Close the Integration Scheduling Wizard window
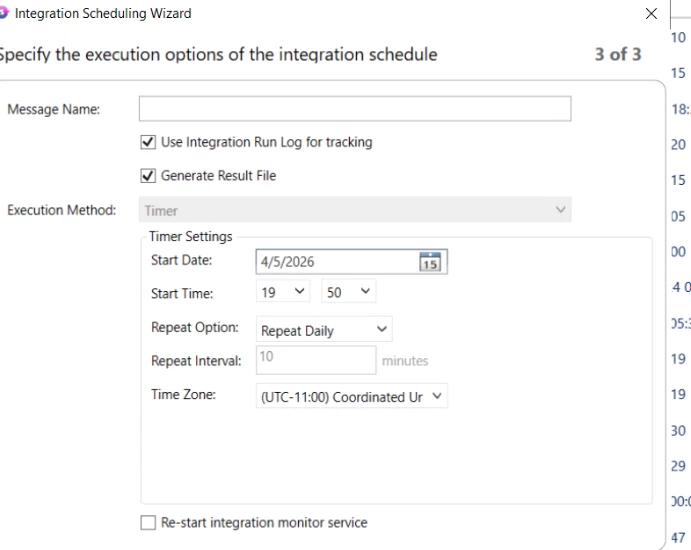 (x=652, y=14)
